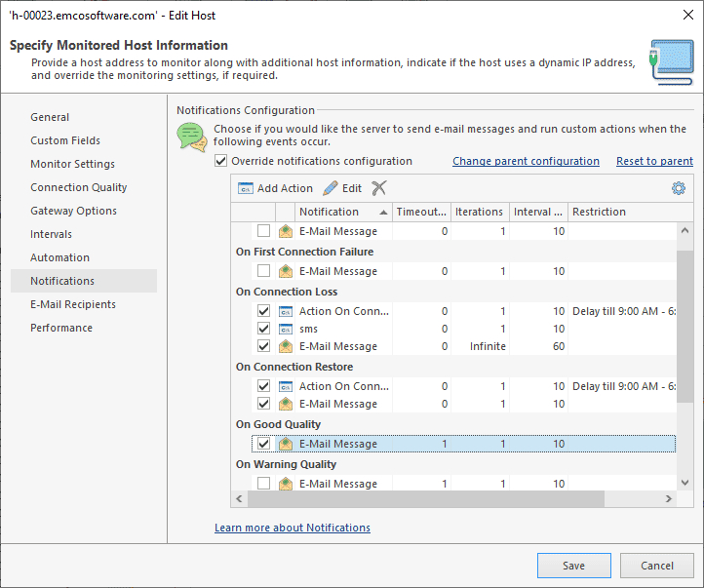The height and width of the screenshot is (588, 704).
Task: Enable the topmost E-Mail Message checkbox
Action: click(x=263, y=231)
